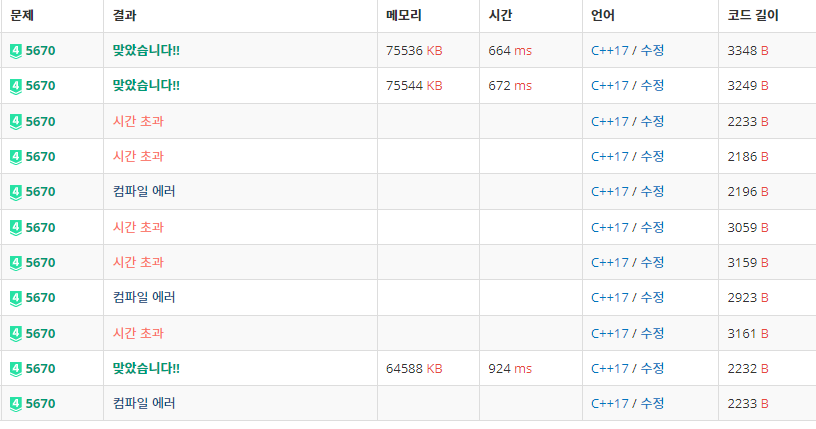Viewport: 816px width, 429px height.
Task: Click the 2232 B code length value
Action: pyautogui.click(x=748, y=369)
